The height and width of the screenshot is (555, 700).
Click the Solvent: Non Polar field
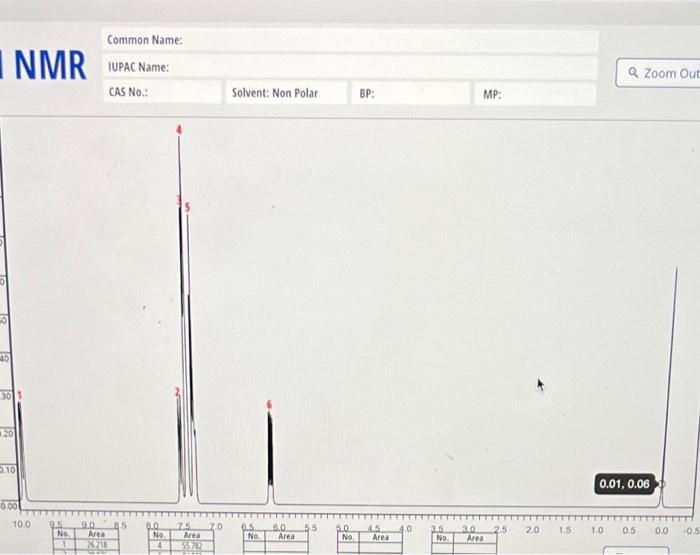287,93
